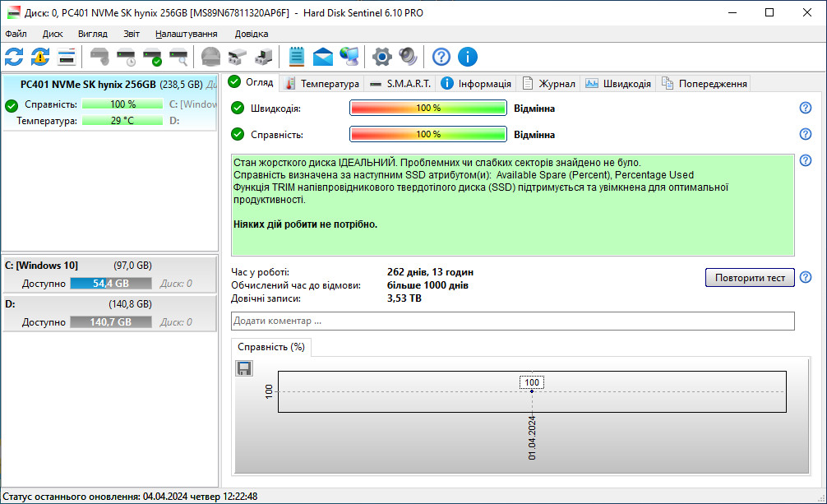Screen dimensions: 827x504
Task: Click the refresh with warning icon
Action: (x=40, y=57)
